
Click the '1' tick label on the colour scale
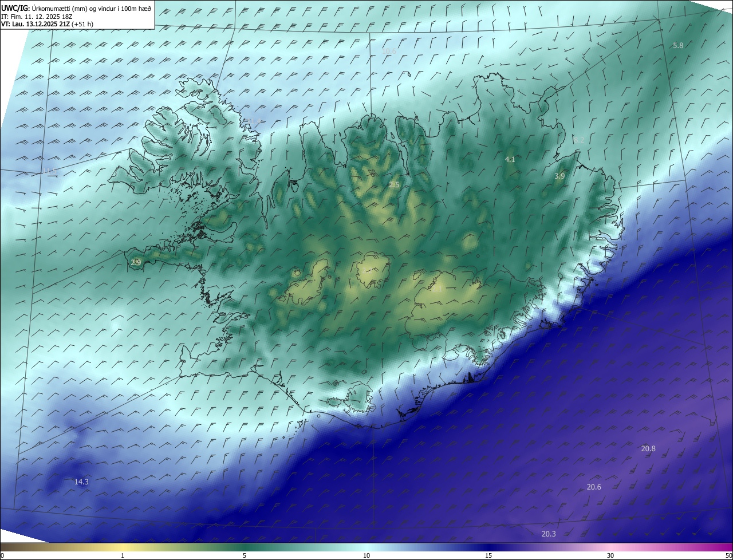click(123, 555)
